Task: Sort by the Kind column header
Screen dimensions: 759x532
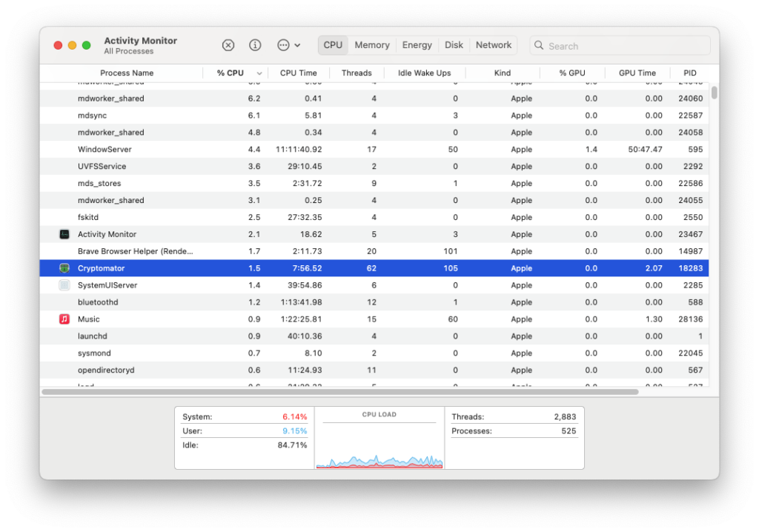Action: 503,73
